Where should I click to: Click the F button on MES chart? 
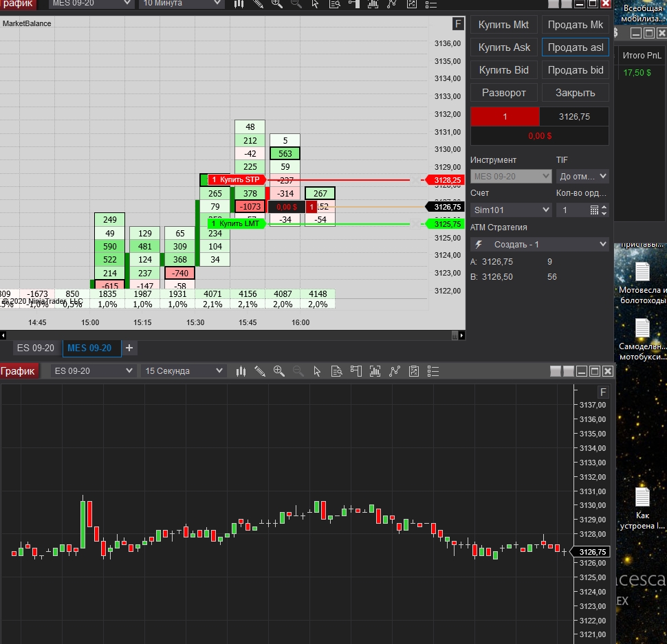(458, 24)
